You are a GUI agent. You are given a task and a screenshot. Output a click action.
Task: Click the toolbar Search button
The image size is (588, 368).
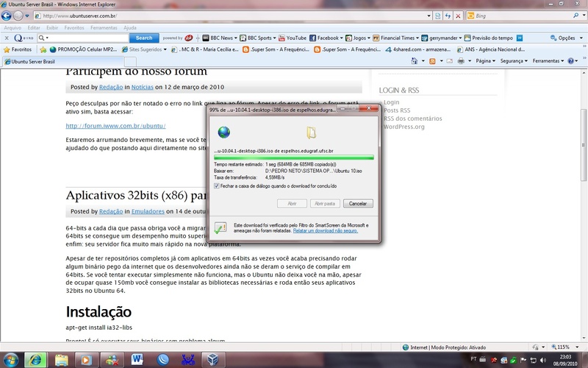[x=144, y=38]
